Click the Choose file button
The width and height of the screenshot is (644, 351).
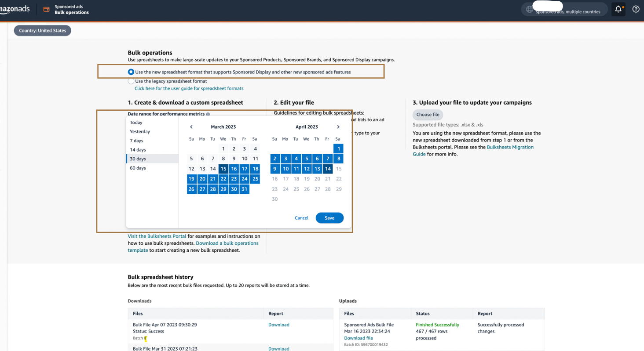click(428, 115)
